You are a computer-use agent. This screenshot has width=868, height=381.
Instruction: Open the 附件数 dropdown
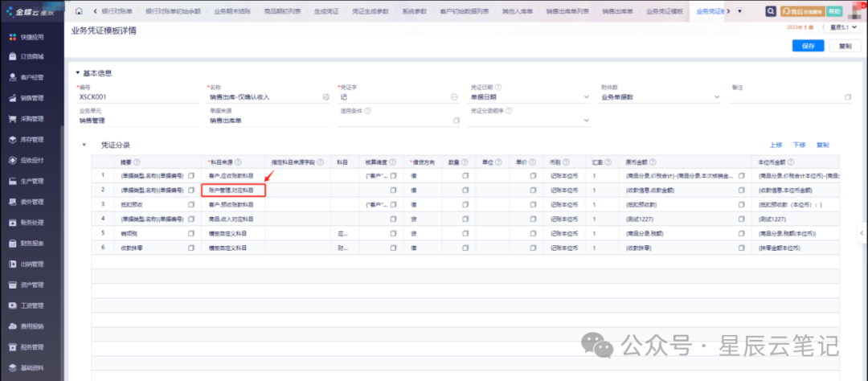(x=716, y=97)
